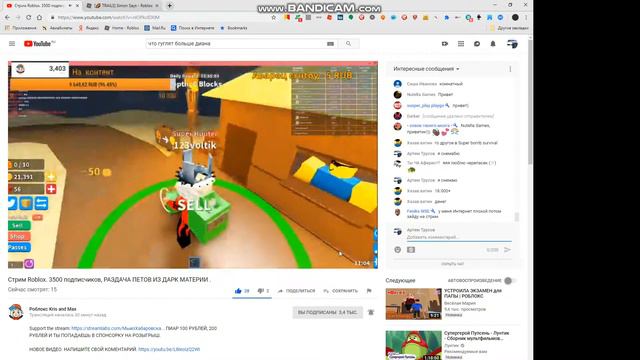Click the Subscribed button
This screenshot has height=360, width=640.
click(x=327, y=312)
